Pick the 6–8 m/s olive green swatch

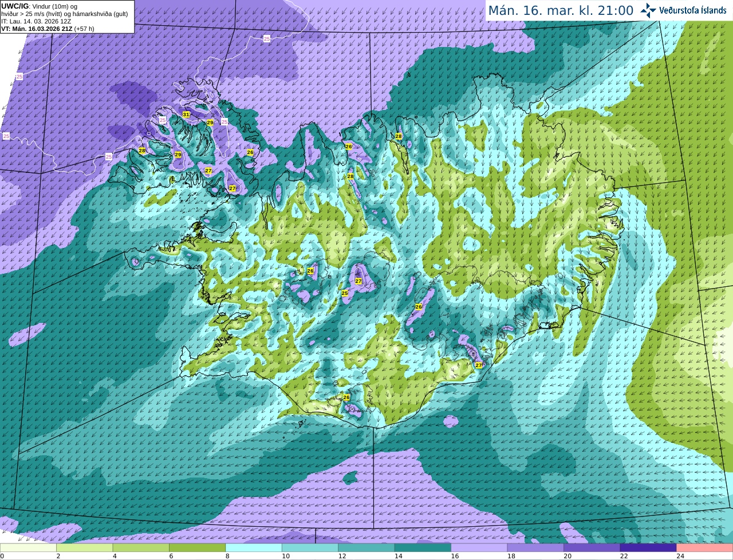point(197,547)
